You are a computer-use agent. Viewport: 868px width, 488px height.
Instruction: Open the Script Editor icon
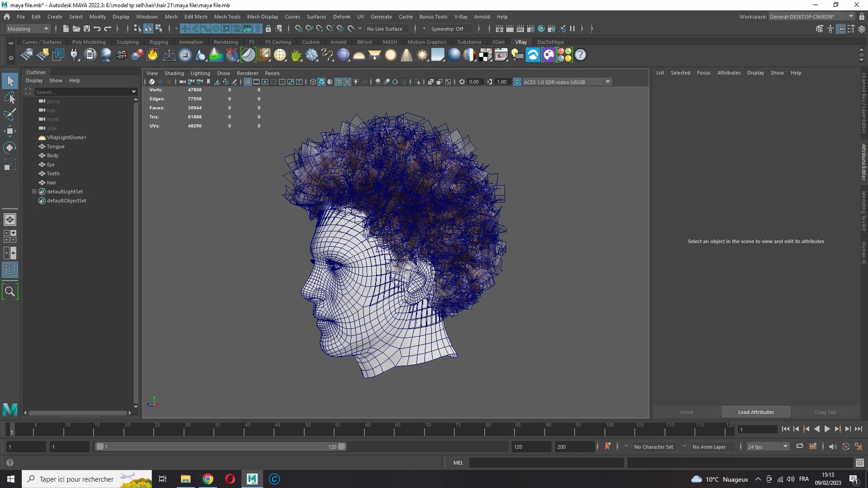859,463
